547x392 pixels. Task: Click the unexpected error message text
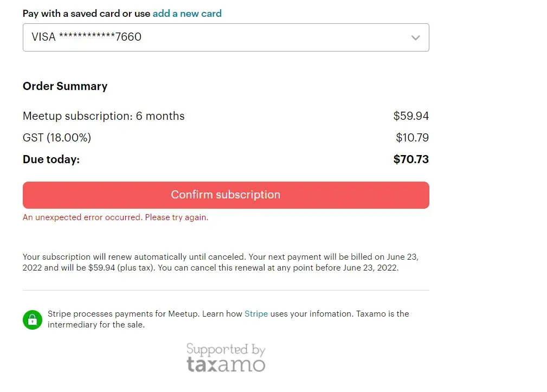point(115,217)
